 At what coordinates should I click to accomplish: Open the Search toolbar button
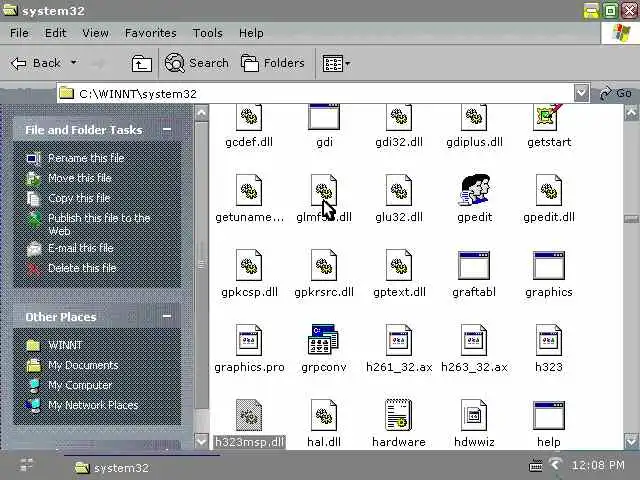[196, 63]
